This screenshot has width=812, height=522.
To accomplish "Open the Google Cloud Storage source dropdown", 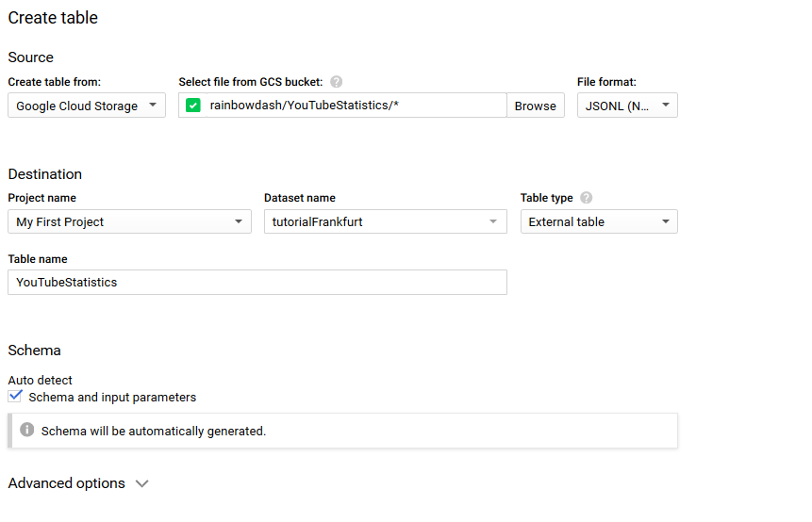I will click(x=87, y=106).
